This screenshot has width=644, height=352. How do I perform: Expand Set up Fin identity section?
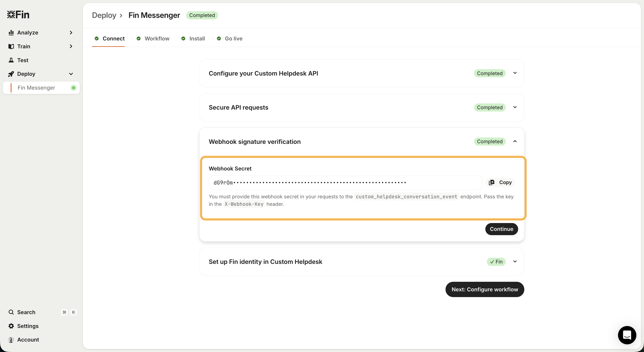click(x=515, y=262)
